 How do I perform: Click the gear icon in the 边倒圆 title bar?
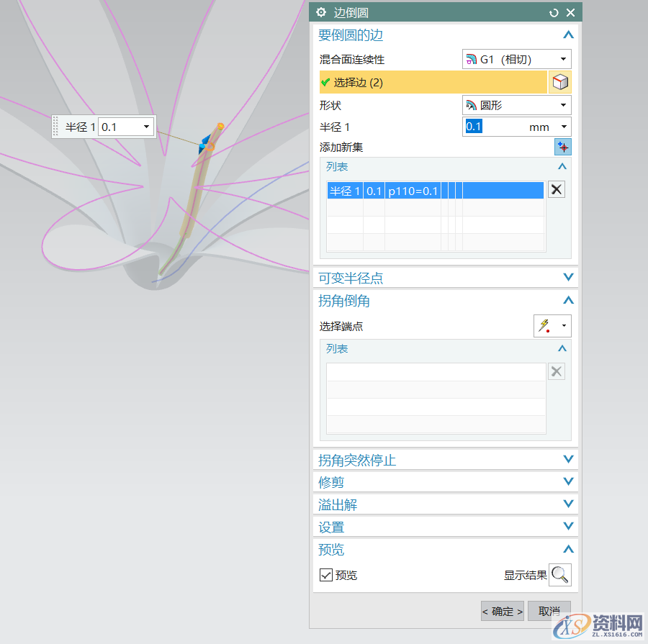point(320,12)
